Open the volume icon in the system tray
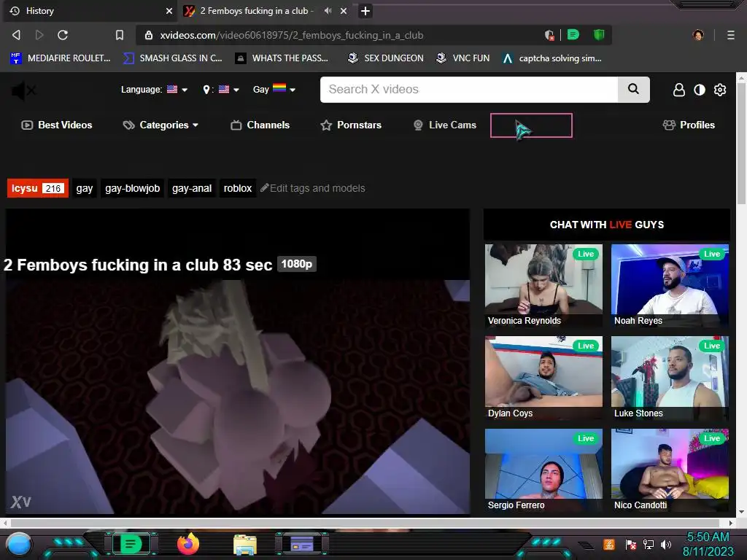The height and width of the screenshot is (560, 747). [666, 545]
